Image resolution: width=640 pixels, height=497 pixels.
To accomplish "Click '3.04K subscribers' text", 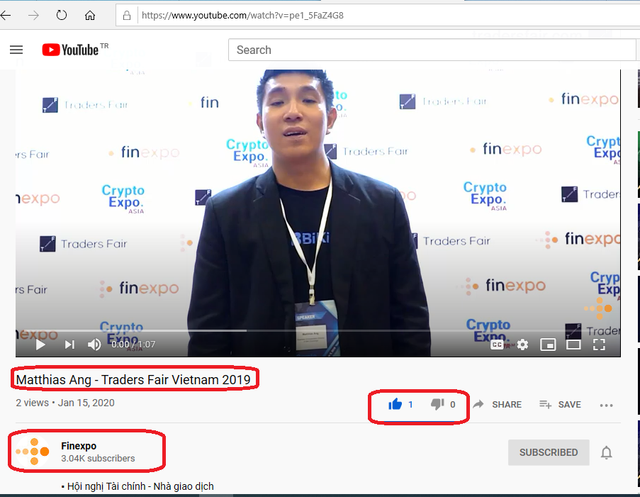I will pyautogui.click(x=98, y=458).
